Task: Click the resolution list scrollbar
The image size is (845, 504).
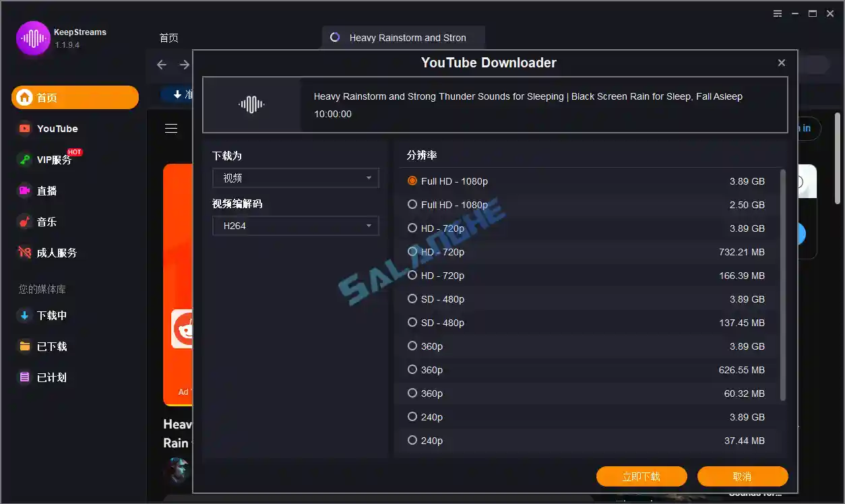Action: pos(782,285)
